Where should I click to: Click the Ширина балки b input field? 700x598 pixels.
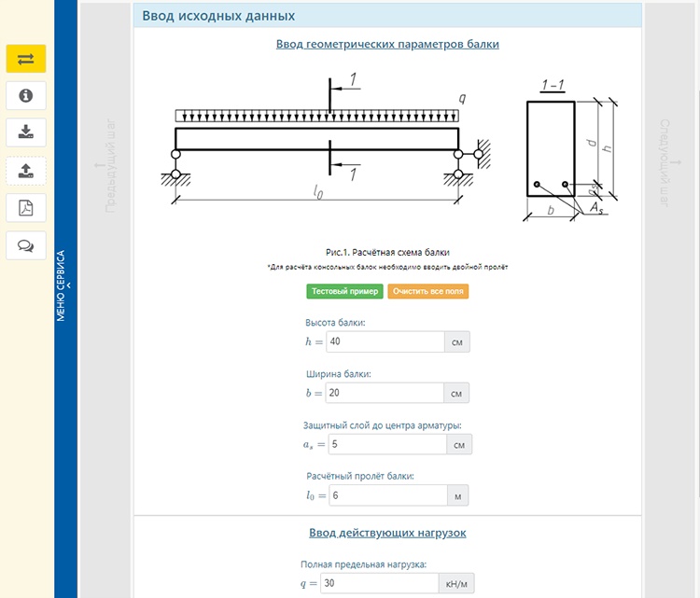coord(385,394)
